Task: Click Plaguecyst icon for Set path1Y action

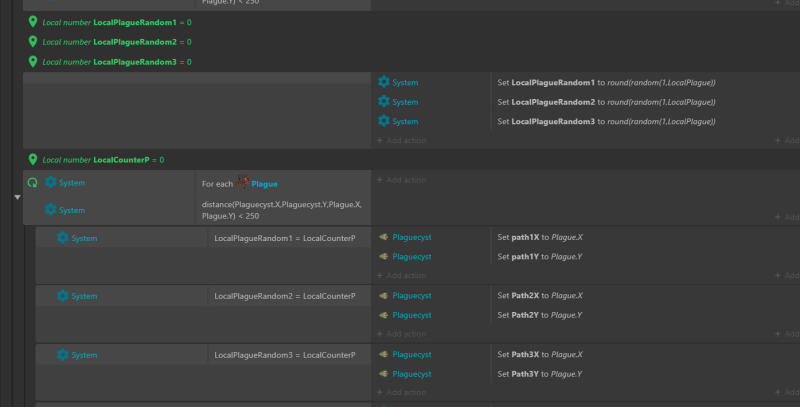Action: [x=384, y=256]
